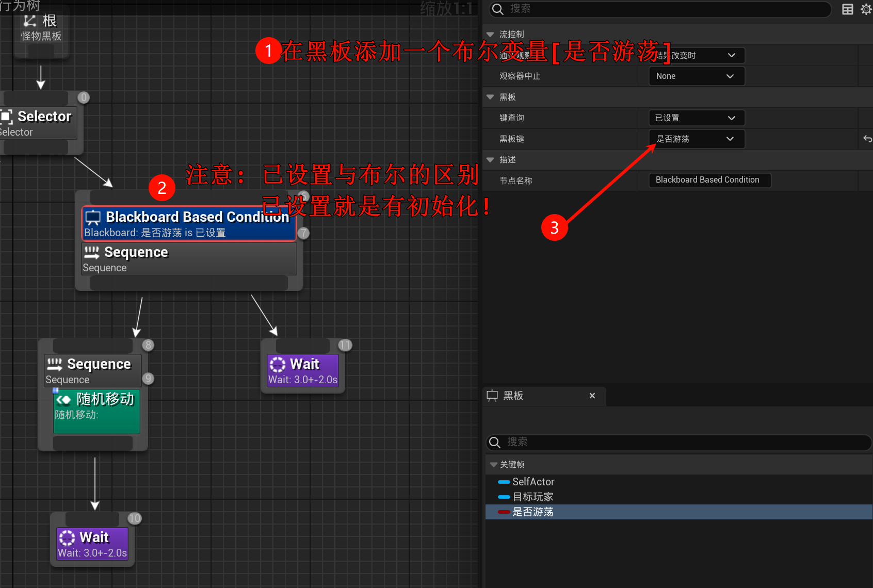Open the 黑板键 是否游荡 dropdown
Viewport: 873px width, 588px height.
coord(696,139)
